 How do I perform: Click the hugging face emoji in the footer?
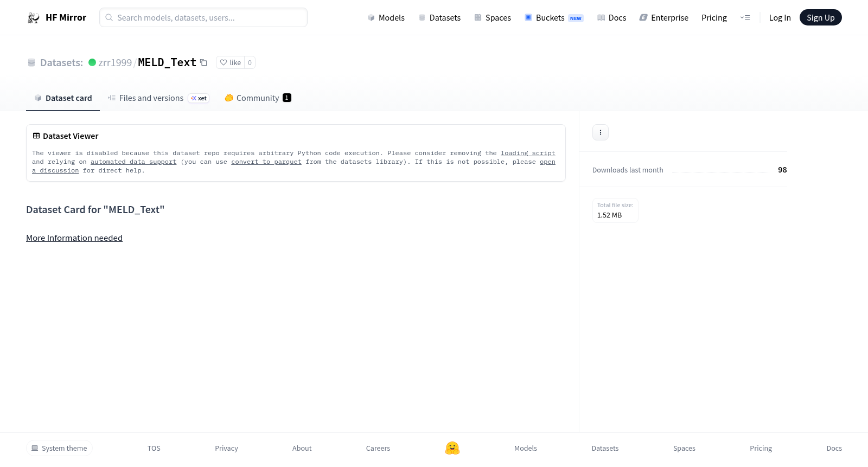coord(452,448)
